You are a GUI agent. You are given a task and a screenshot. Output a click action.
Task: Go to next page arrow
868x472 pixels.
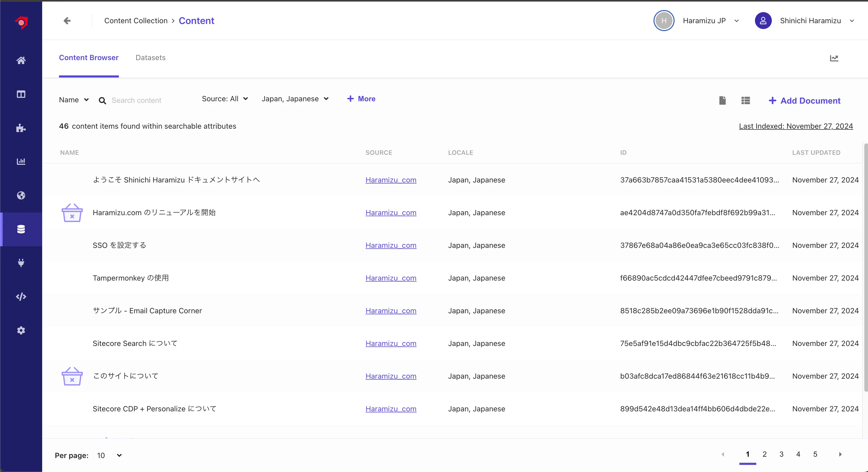(x=840, y=455)
